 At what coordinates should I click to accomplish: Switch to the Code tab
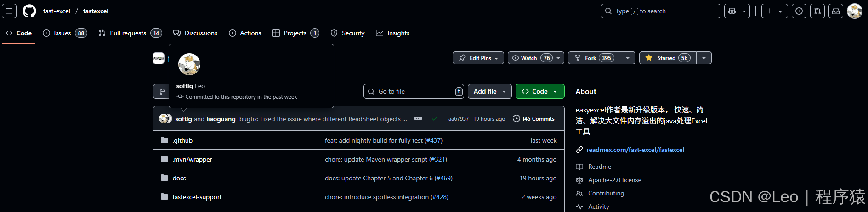click(19, 33)
